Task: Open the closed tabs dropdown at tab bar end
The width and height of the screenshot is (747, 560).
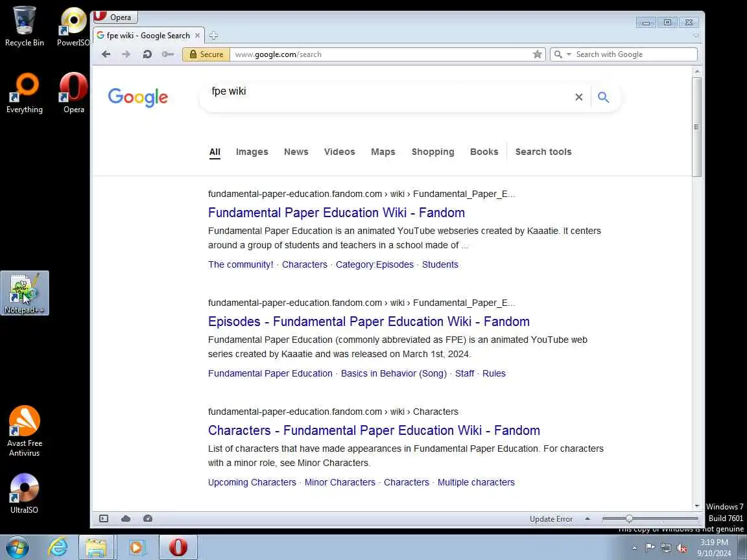Action: tap(696, 35)
